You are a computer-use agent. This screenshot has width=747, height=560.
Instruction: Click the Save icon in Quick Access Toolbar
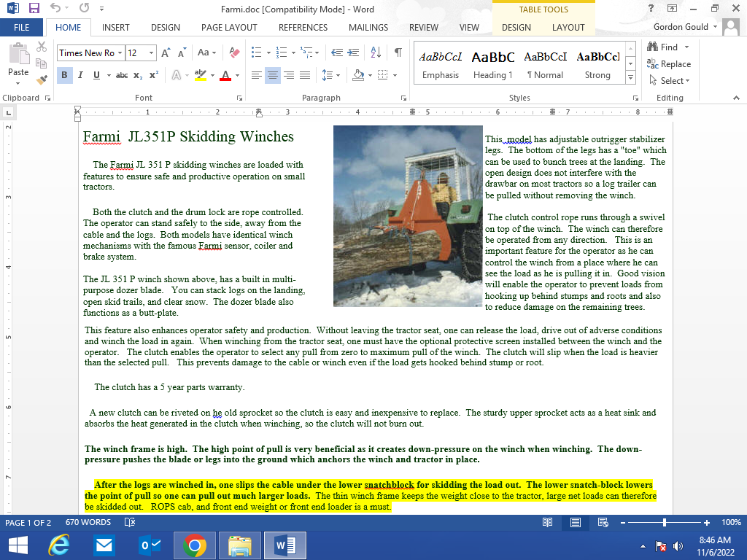click(34, 9)
